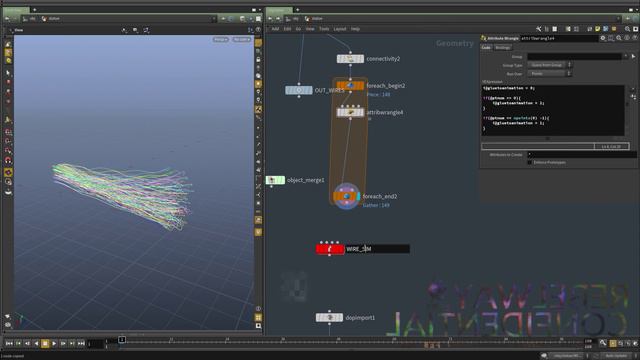The image size is (640, 360).
Task: Open the Go menu in network editor
Action: (298, 29)
